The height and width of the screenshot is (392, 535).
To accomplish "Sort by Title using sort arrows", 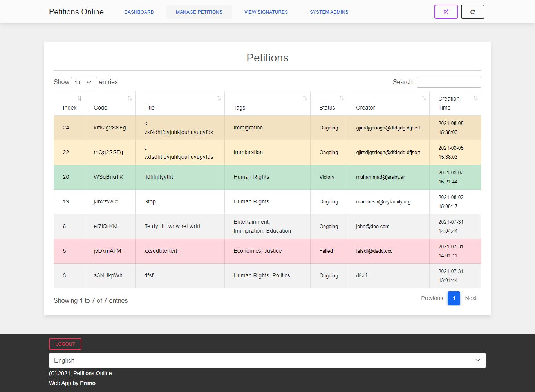I will [x=219, y=98].
